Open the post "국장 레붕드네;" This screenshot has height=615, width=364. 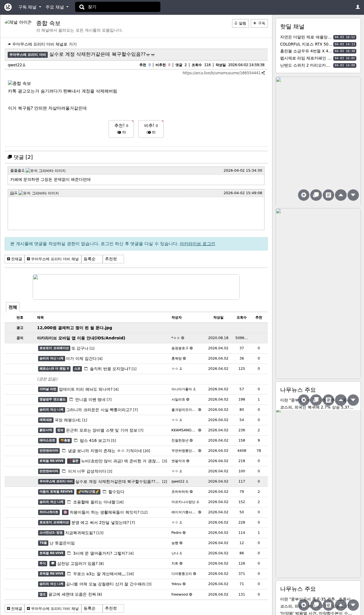(x=68, y=420)
